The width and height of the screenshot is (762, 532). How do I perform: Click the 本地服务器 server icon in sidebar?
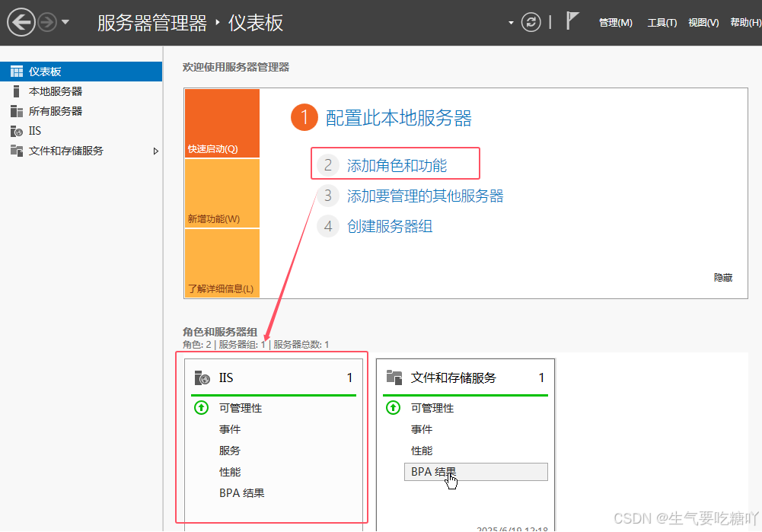point(17,91)
